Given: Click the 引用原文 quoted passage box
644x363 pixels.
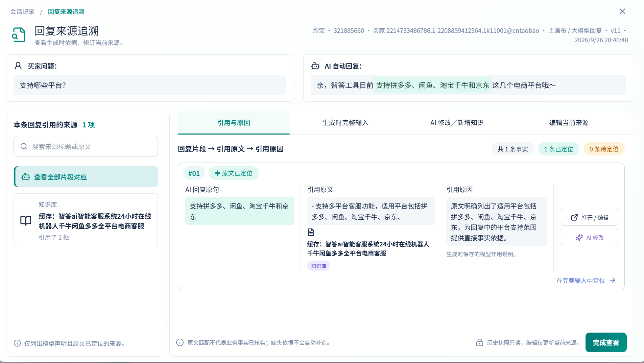Looking at the screenshot, I should pyautogui.click(x=371, y=211).
